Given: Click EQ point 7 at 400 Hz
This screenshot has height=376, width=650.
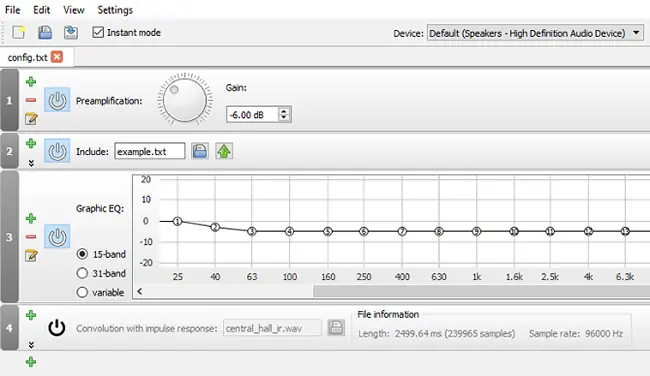Looking at the screenshot, I should tap(402, 231).
